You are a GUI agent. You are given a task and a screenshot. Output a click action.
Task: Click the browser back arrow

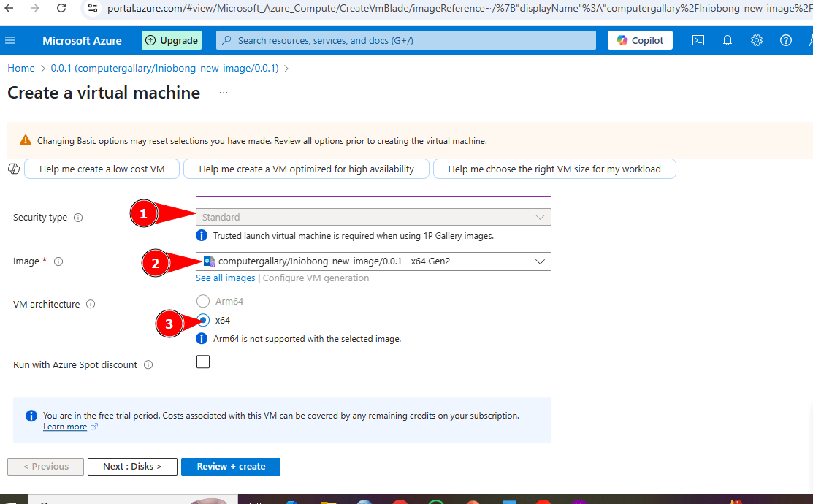click(9, 8)
